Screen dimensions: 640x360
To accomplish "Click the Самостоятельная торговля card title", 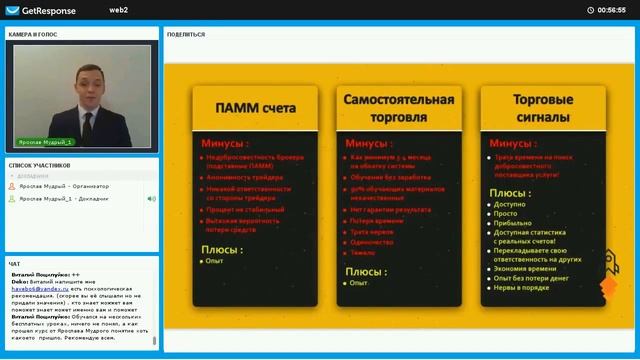I will tap(399, 108).
